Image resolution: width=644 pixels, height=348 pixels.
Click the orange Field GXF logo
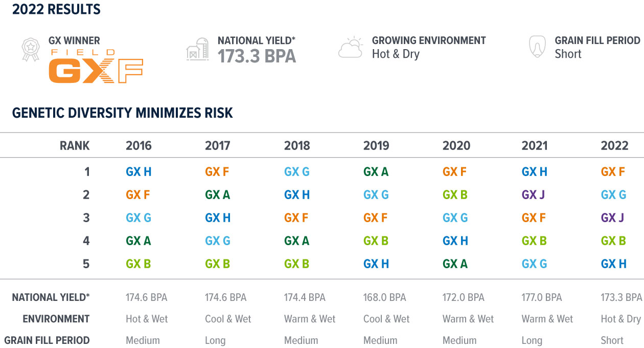point(96,68)
